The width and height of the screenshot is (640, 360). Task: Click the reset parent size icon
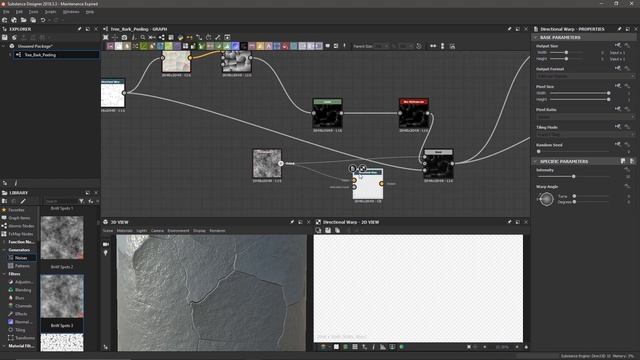(419, 46)
